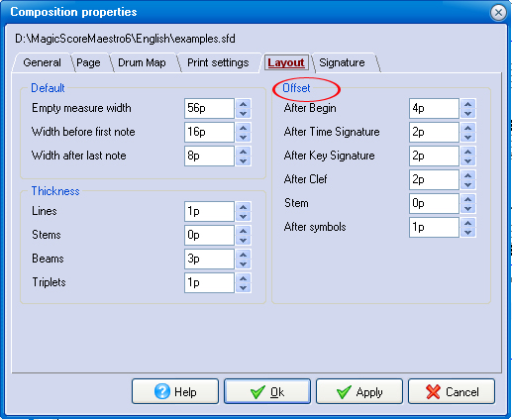
Task: Go to the Print settings tab
Action: coord(218,62)
